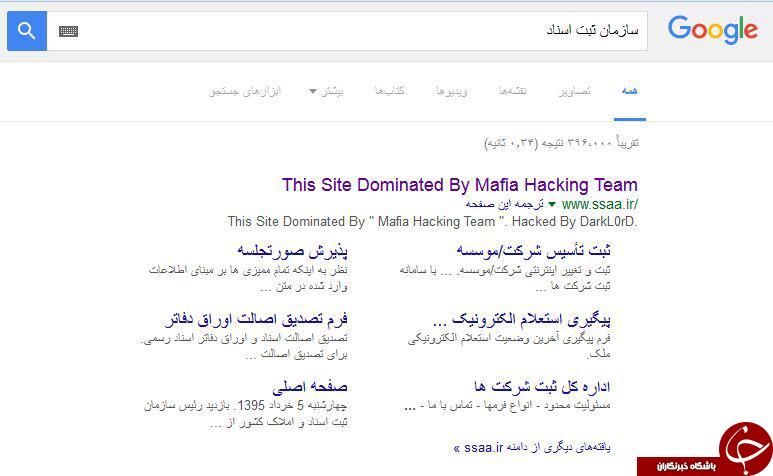Screen dimensions: 773x476
Task: Switch to the نقشه‌ها tab
Action: [x=513, y=91]
